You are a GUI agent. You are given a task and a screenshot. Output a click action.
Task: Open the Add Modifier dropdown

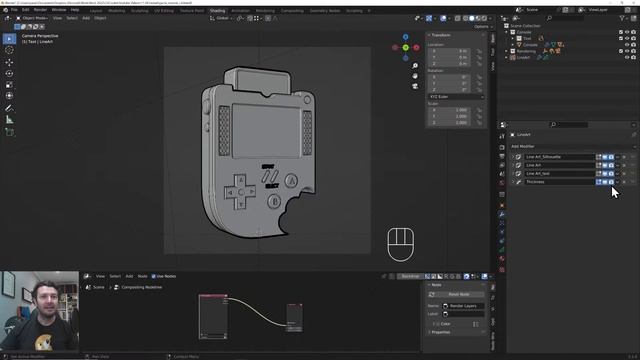[x=573, y=147]
